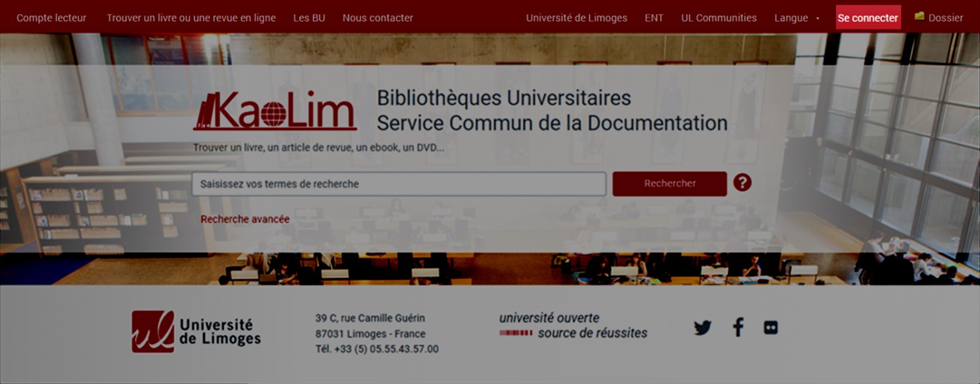Open the Twitter social media icon
Screen dimensions: 980x384
pyautogui.click(x=702, y=328)
